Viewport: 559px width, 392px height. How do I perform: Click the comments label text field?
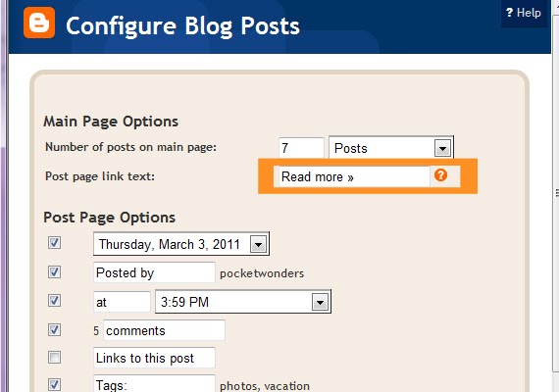coord(165,330)
